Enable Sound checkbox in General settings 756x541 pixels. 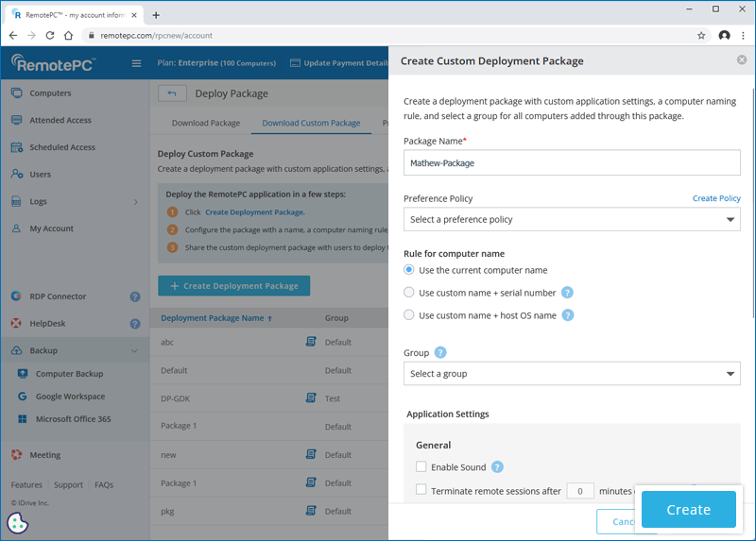pos(421,466)
